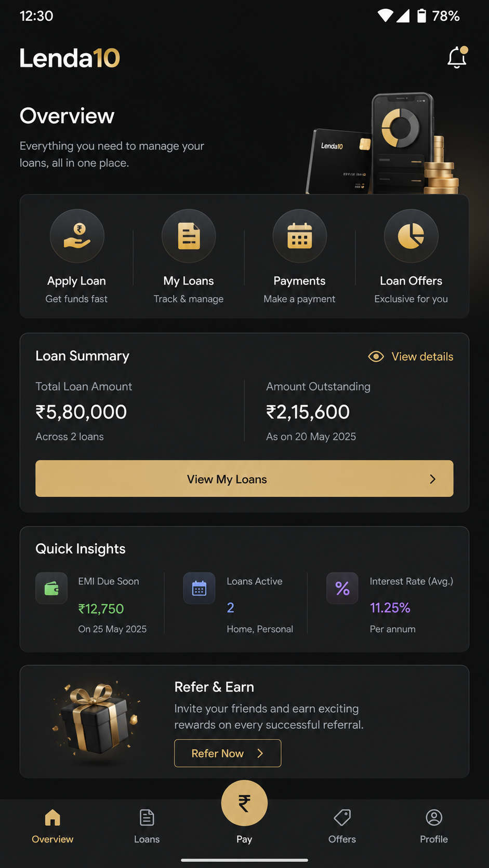Open Loan Offers pie-chart icon
The width and height of the screenshot is (489, 868).
click(x=411, y=236)
